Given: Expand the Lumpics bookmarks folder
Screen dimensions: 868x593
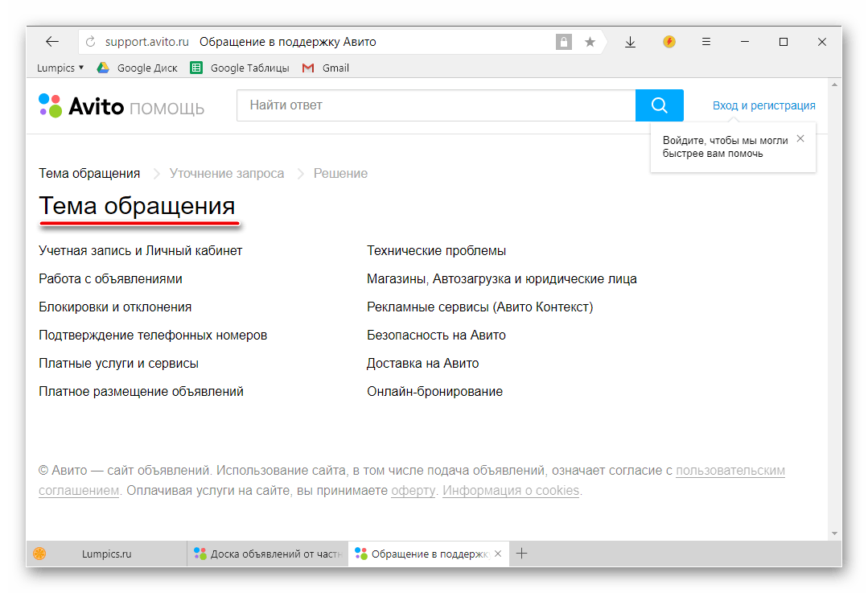Looking at the screenshot, I should 60,68.
